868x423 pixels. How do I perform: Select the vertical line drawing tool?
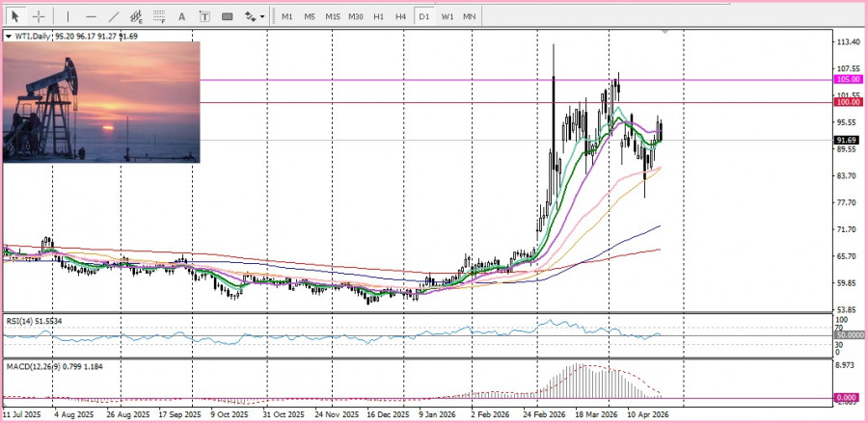68,16
